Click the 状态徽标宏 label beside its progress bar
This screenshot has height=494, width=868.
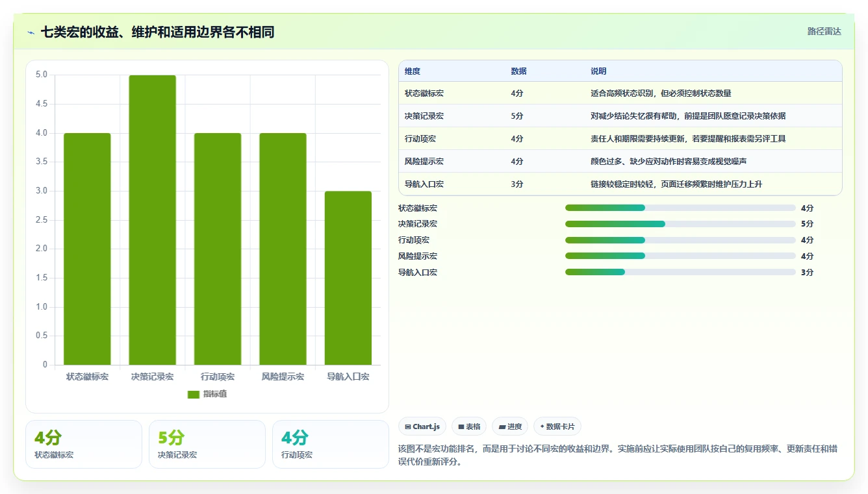418,208
